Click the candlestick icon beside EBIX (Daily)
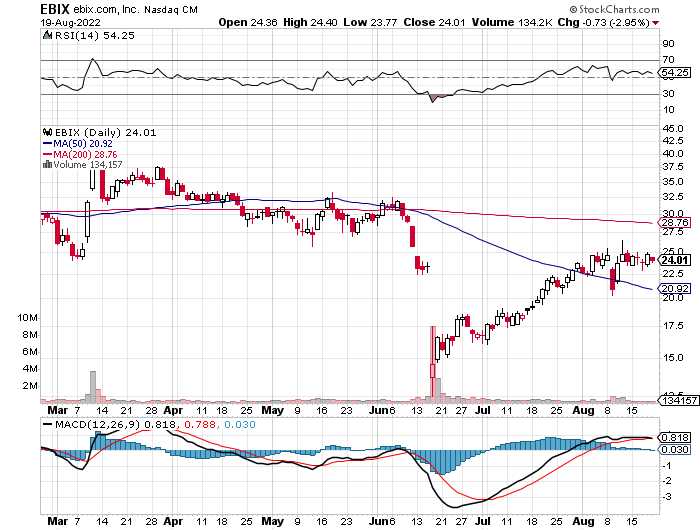Viewport: 700px width, 530px height. [47, 133]
